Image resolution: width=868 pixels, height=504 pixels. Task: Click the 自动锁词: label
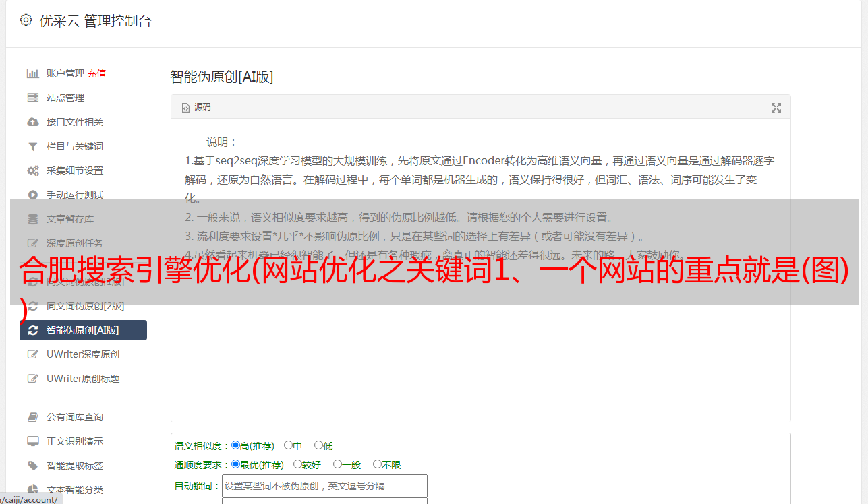pyautogui.click(x=197, y=486)
